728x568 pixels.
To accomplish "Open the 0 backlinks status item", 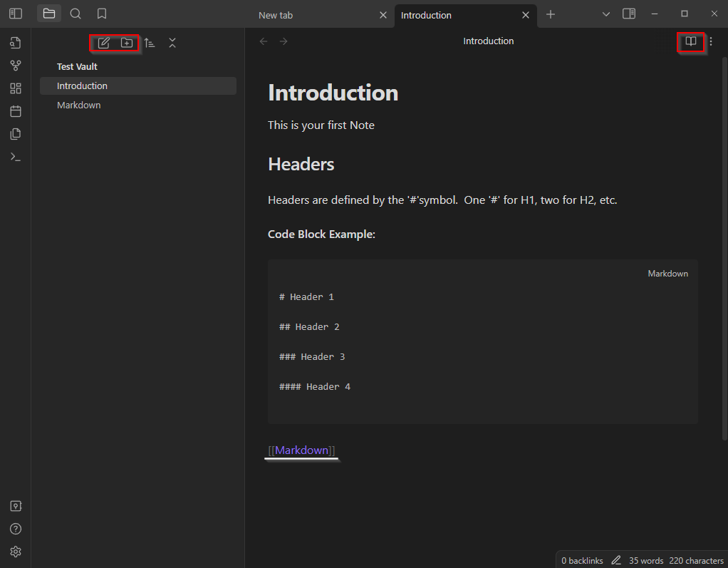I will pyautogui.click(x=582, y=561).
